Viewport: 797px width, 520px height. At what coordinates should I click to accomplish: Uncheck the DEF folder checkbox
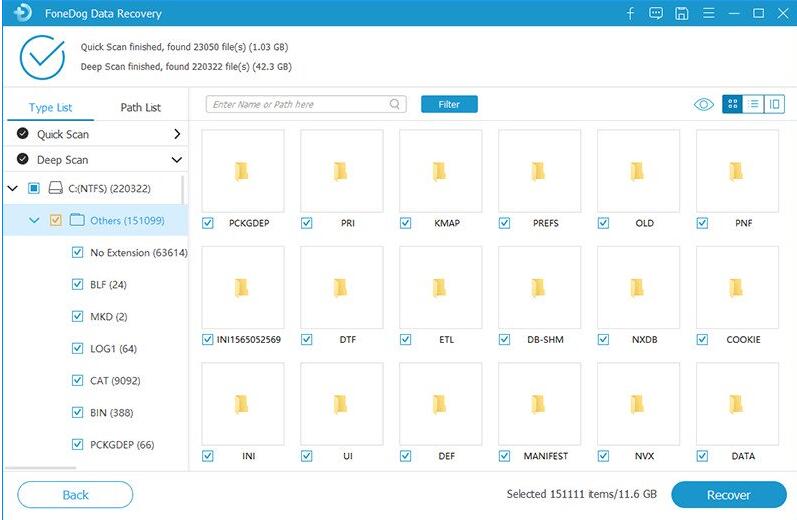point(405,455)
